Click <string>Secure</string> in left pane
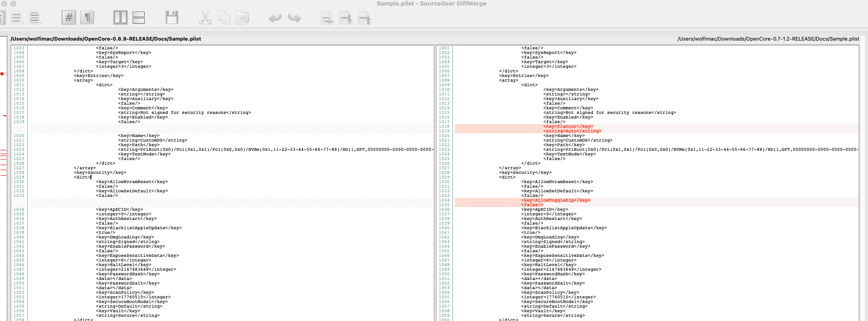This screenshot has height=321, width=868. coord(127,315)
